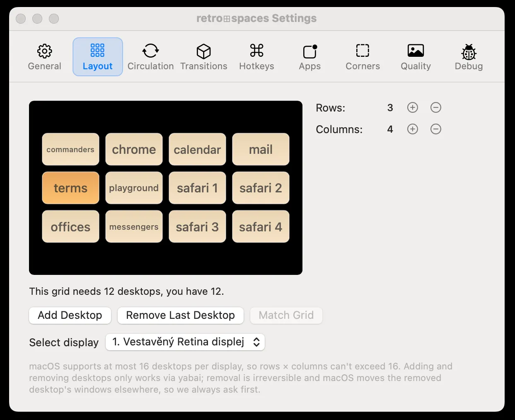This screenshot has height=420, width=515.
Task: Open the Circulation settings tab
Action: pos(150,57)
